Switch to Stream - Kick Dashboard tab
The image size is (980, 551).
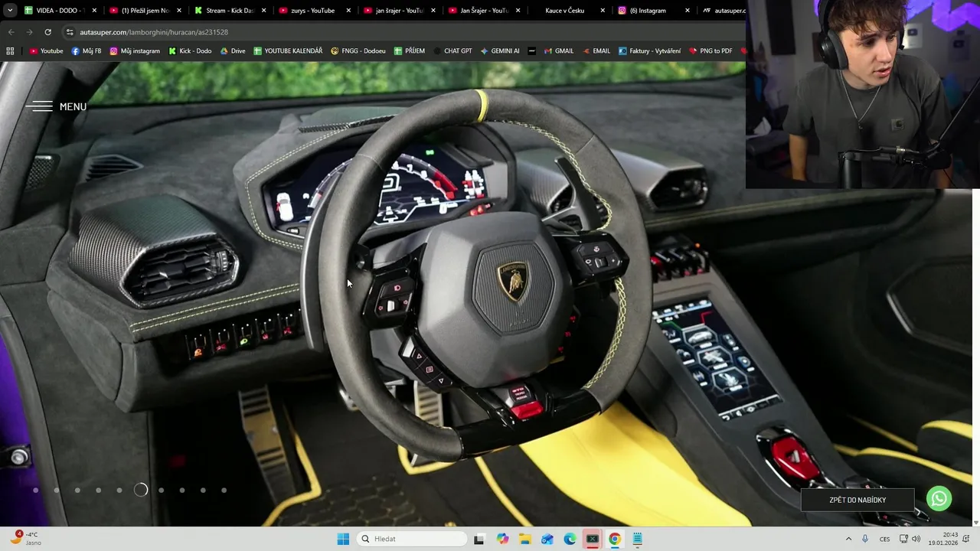tap(229, 11)
